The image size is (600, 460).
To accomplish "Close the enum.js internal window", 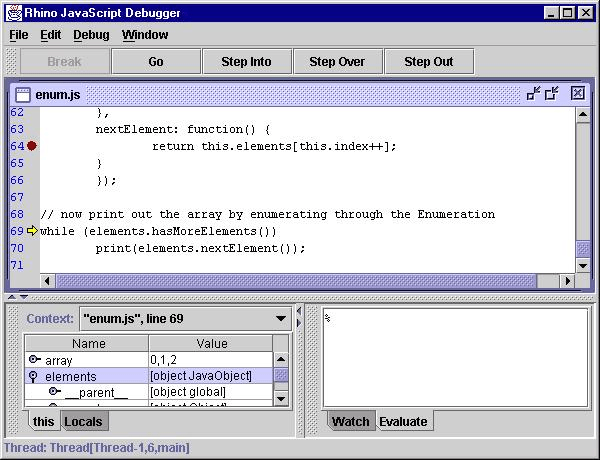I will (x=577, y=93).
